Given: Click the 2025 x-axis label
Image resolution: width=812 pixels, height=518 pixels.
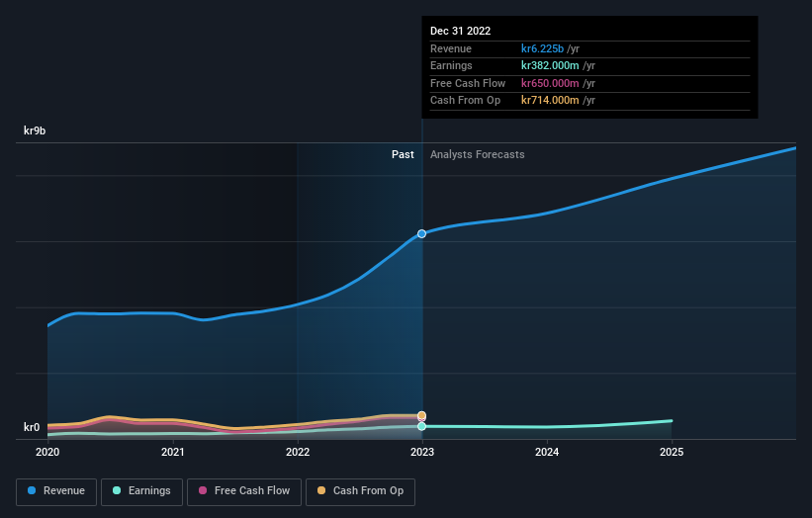Looking at the screenshot, I should click(672, 453).
